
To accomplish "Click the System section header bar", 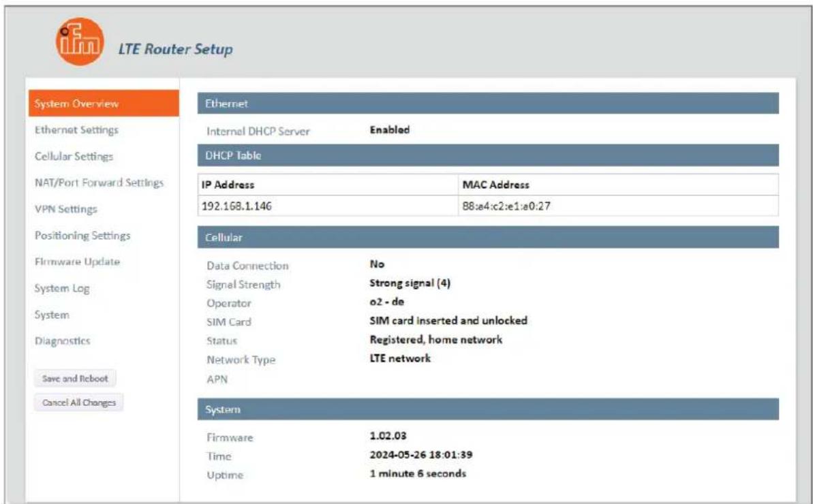I will coord(488,409).
